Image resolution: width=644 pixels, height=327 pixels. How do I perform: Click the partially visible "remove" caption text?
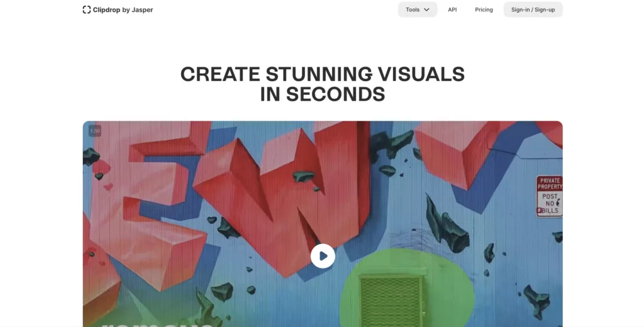point(157,324)
